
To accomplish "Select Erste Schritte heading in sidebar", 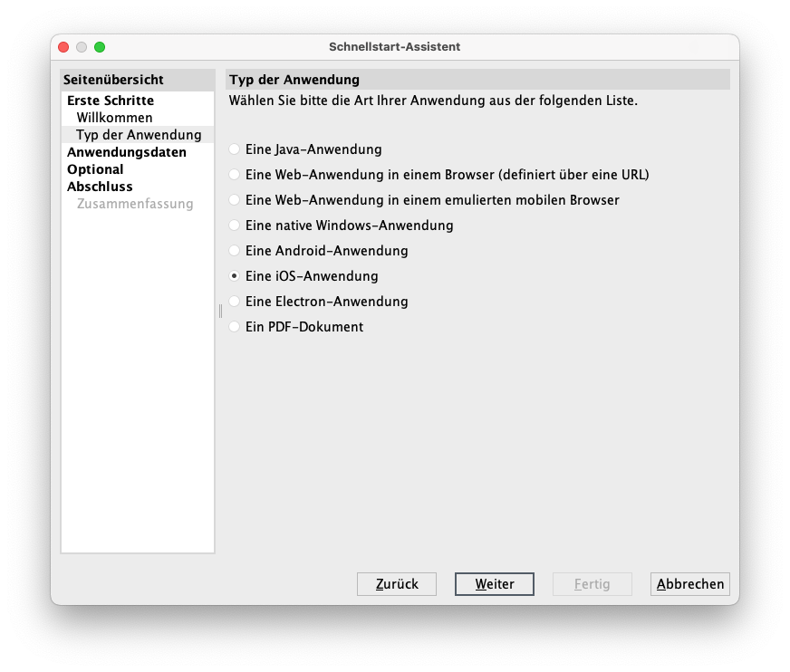I will [x=110, y=101].
